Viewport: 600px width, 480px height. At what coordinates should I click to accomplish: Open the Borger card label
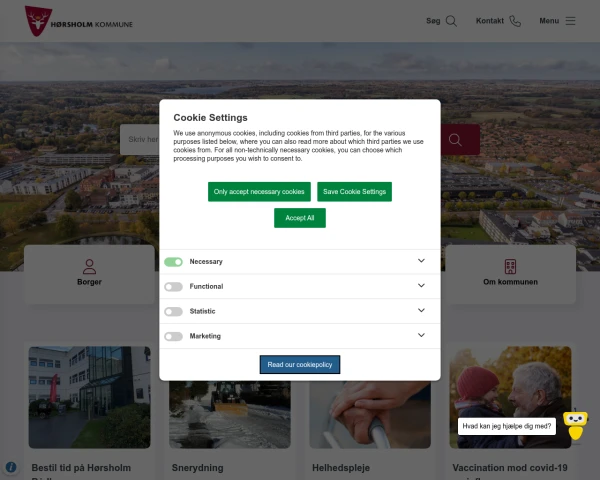(89, 282)
